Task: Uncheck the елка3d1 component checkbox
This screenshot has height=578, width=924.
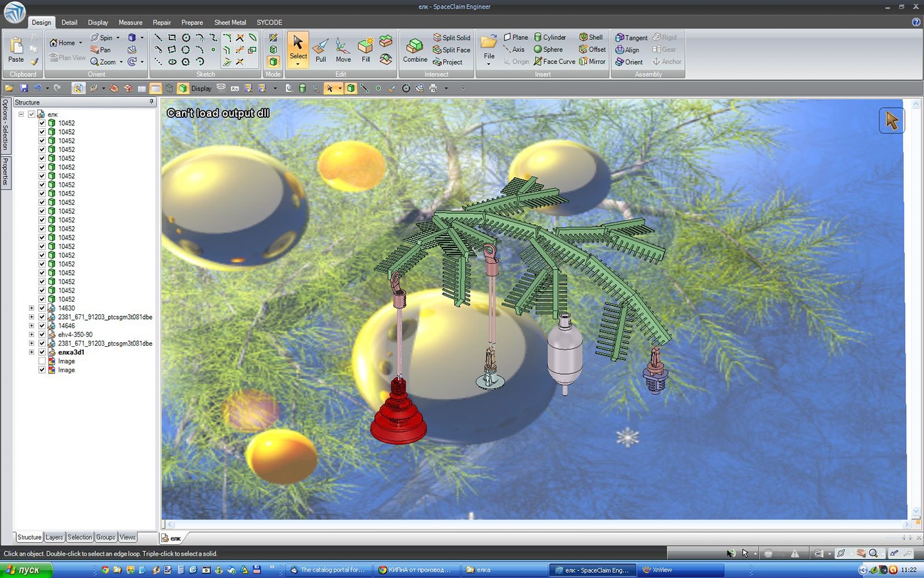Action: (42, 352)
